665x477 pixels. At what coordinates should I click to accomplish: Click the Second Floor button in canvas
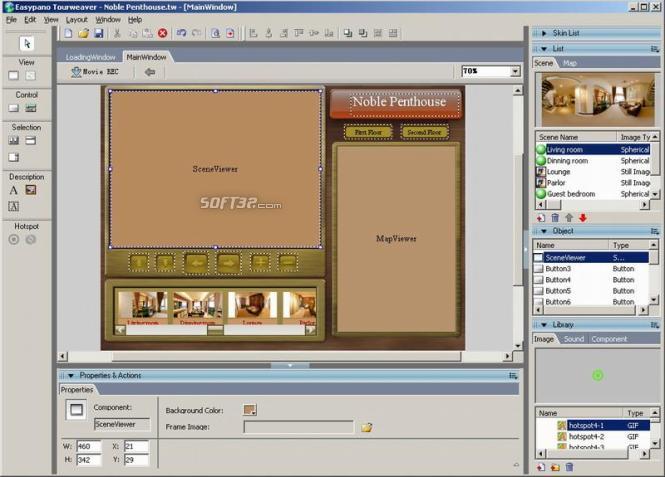[424, 132]
